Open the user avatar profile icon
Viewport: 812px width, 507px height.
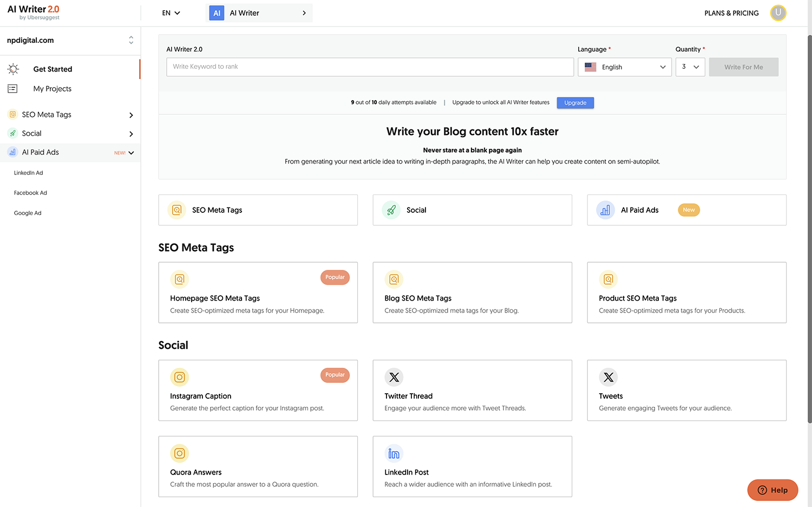778,12
